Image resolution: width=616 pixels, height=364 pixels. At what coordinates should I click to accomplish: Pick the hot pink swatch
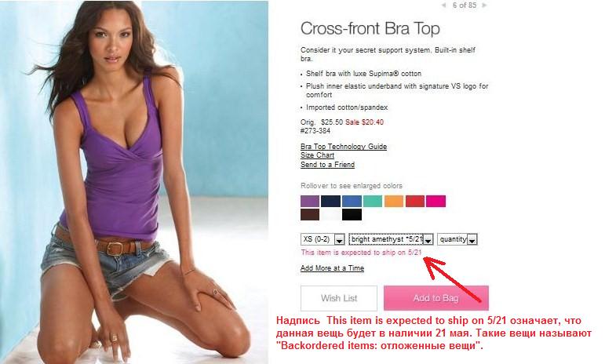click(436, 201)
